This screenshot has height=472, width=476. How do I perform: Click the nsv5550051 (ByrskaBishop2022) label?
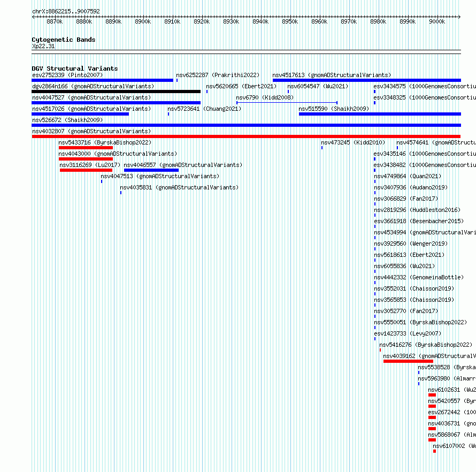420,322
